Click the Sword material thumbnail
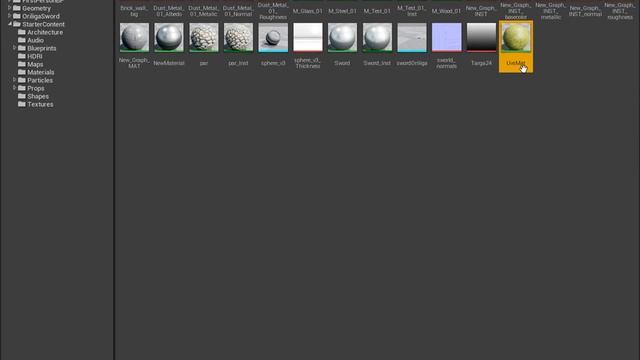 [x=342, y=38]
